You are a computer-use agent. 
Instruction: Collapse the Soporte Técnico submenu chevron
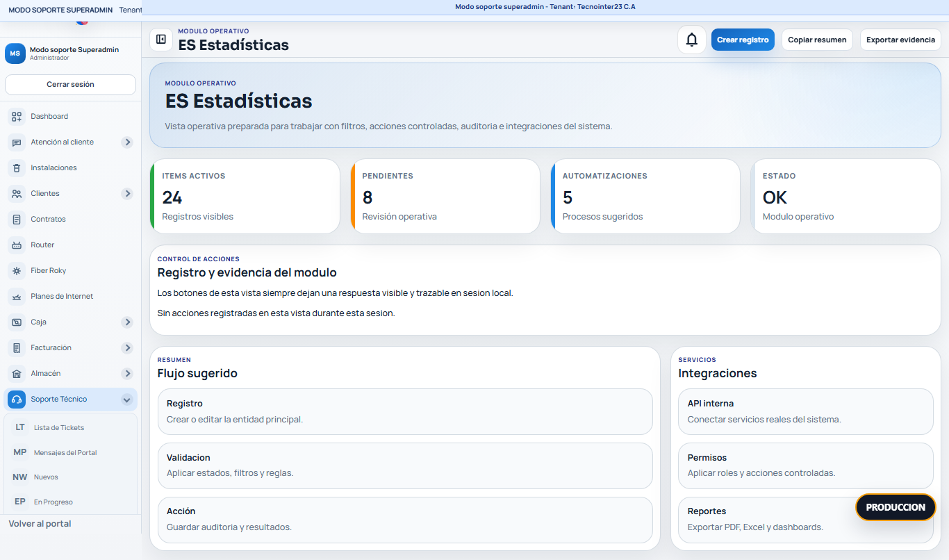pyautogui.click(x=127, y=400)
